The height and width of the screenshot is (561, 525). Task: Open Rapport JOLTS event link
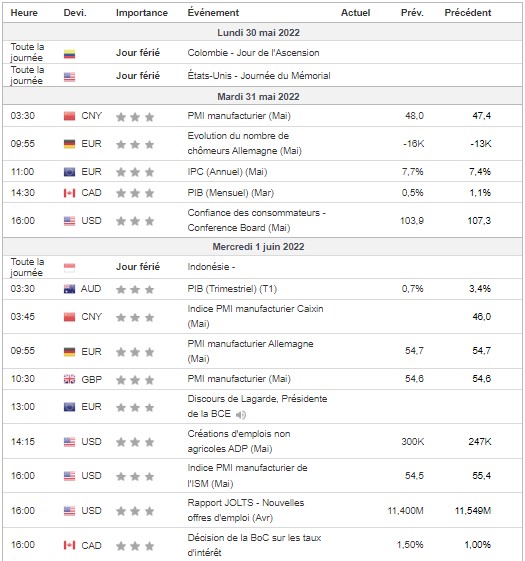point(246,510)
